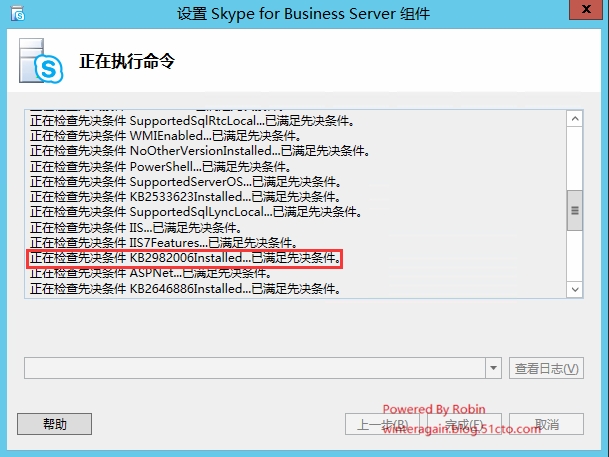Image resolution: width=609 pixels, height=457 pixels.
Task: Click the output log scrollbar thumb
Action: (x=575, y=210)
